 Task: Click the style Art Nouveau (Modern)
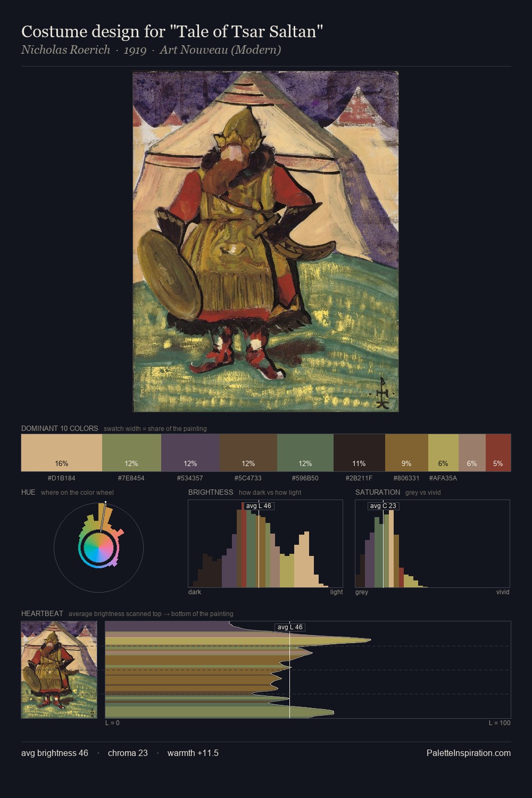[220, 50]
